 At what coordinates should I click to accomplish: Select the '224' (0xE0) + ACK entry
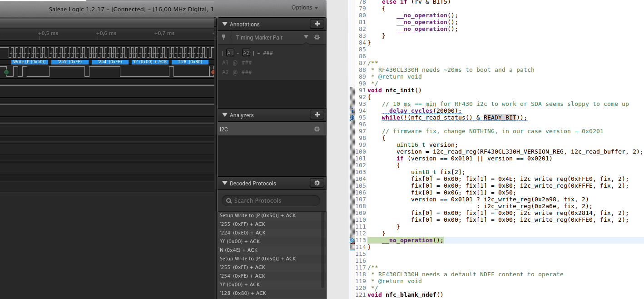pos(242,233)
